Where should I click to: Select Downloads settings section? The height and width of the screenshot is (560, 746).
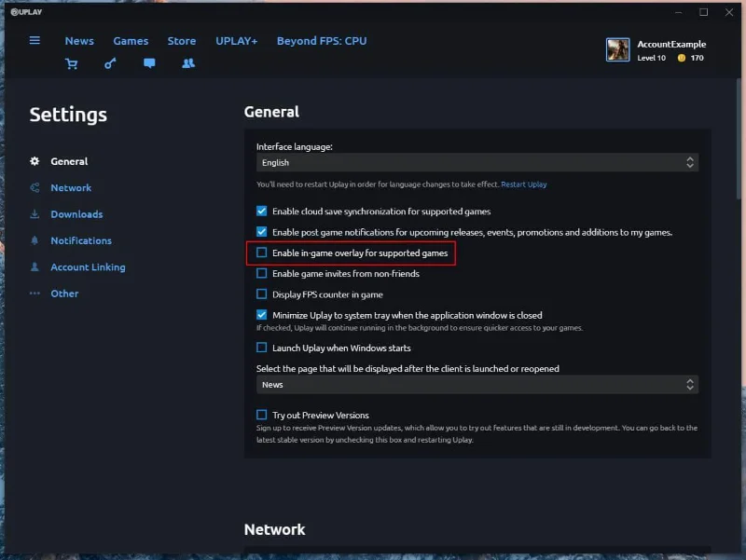(76, 214)
